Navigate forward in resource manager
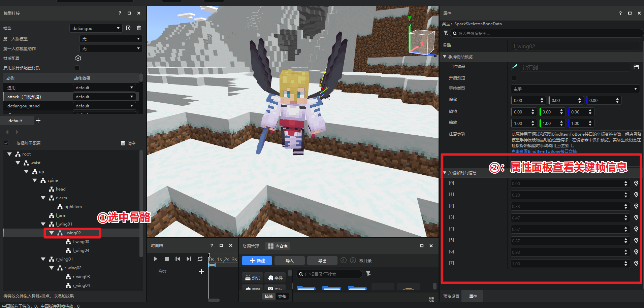This screenshot has height=308, width=644. (353, 260)
